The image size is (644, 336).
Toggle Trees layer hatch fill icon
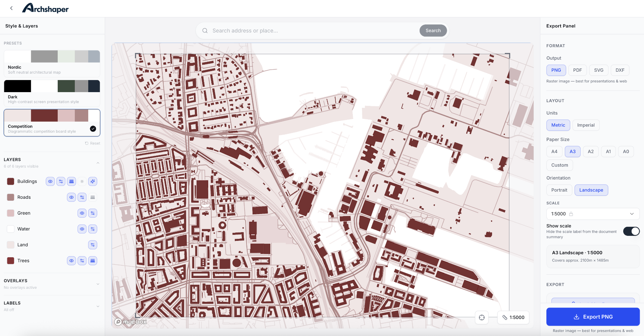click(x=93, y=261)
